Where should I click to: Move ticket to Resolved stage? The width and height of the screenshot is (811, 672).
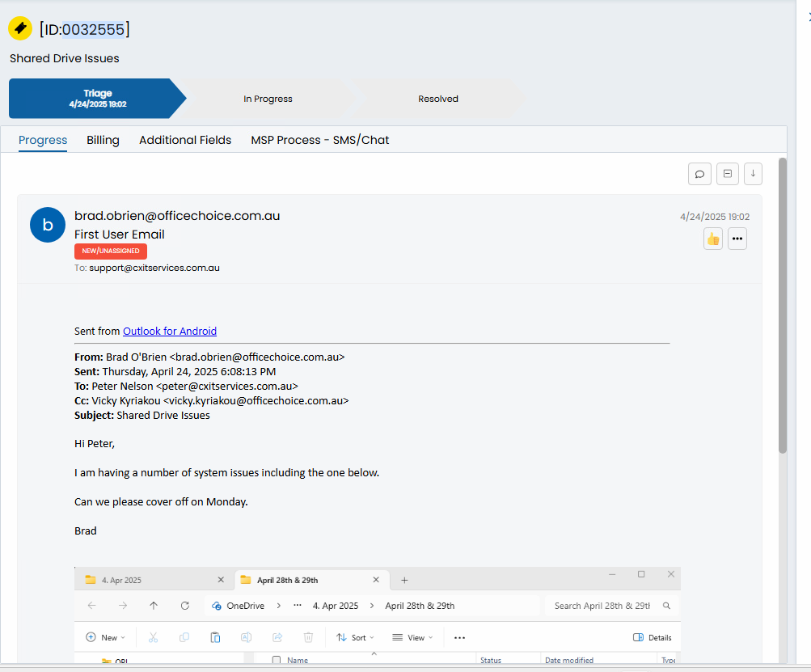click(438, 99)
